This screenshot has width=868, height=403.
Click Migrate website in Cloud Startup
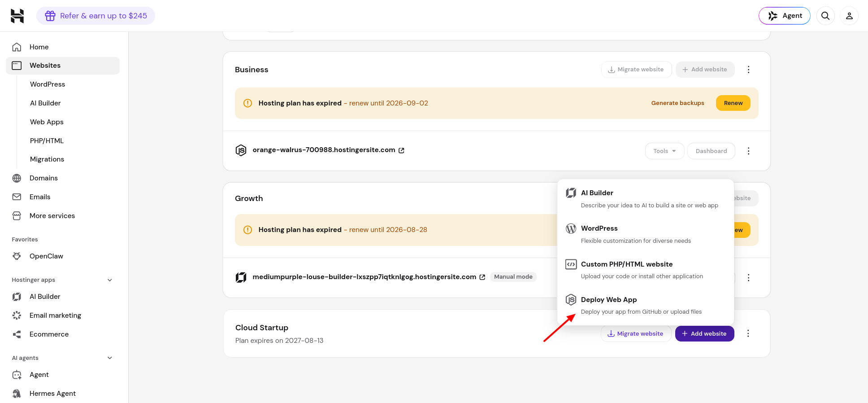(x=636, y=334)
